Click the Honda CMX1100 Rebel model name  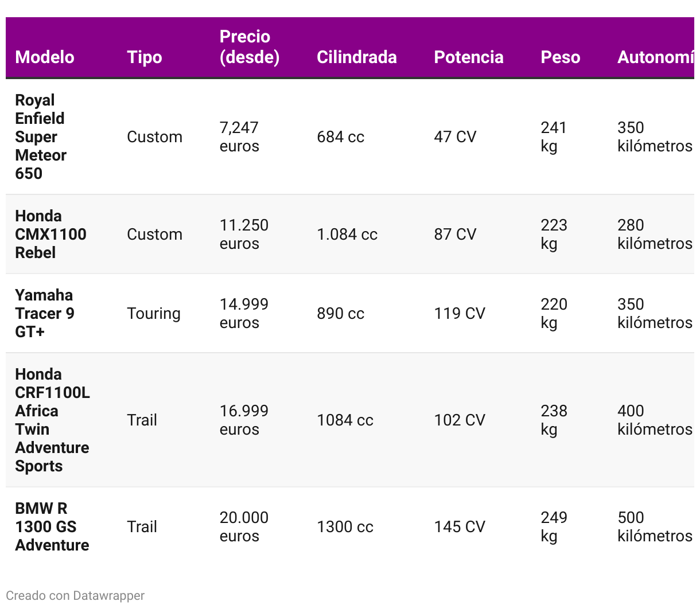point(50,234)
